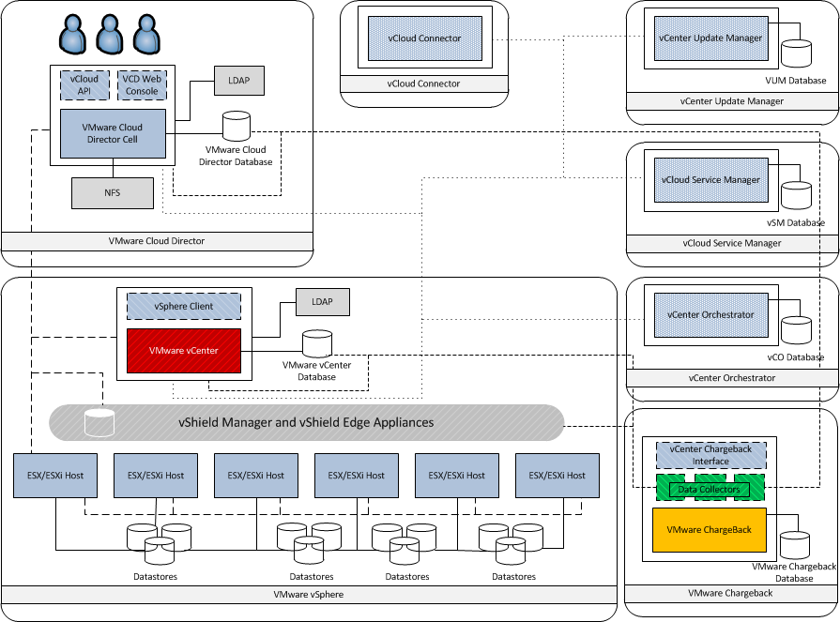840x622 pixels.
Task: Click the vShield Manager and vShield Edge Appliances bar
Action: [306, 422]
